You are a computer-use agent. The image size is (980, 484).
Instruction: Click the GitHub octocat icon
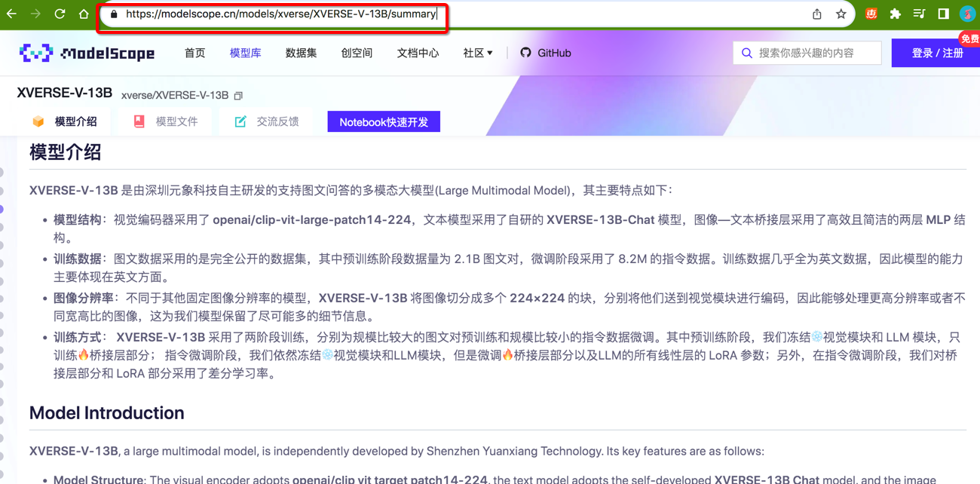tap(525, 53)
